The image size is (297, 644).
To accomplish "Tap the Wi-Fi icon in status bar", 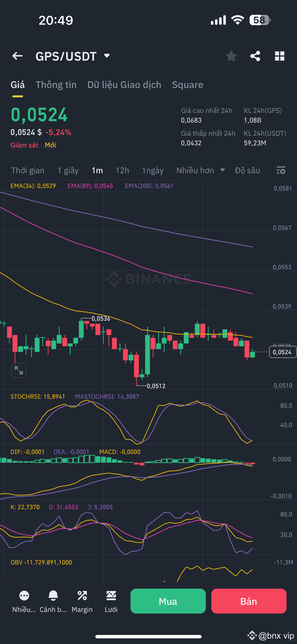I will click(x=237, y=20).
